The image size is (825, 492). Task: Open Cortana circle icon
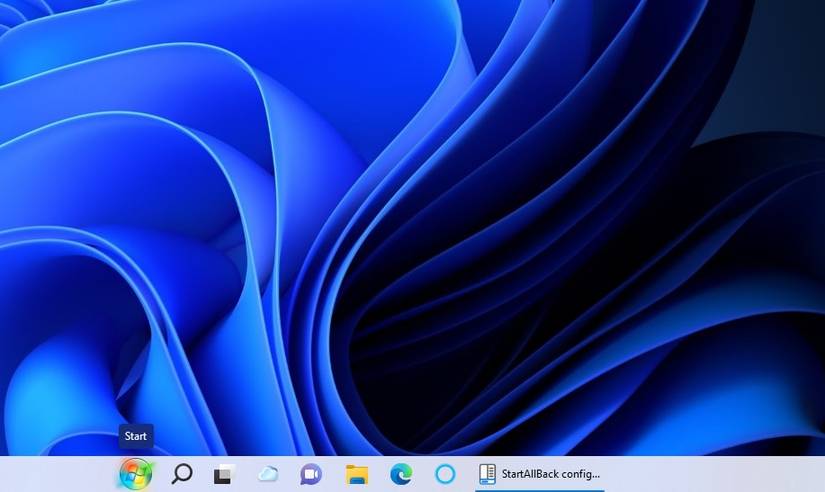(x=445, y=474)
